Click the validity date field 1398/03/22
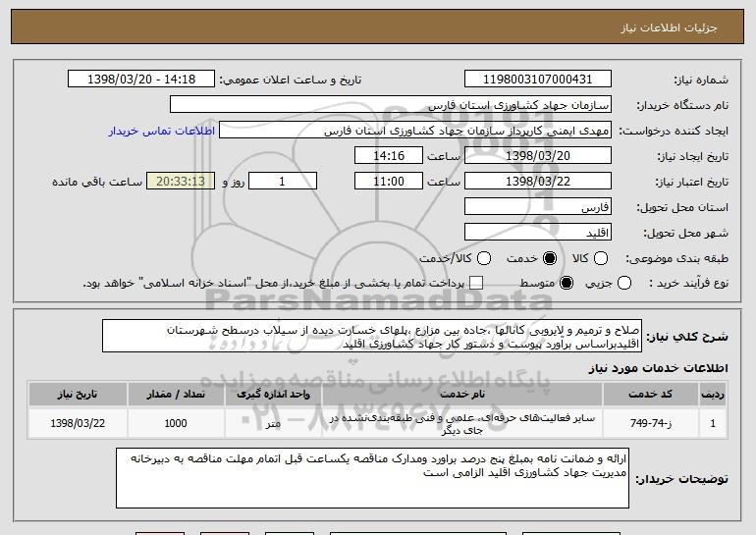This screenshot has height=535, width=756. tap(538, 182)
